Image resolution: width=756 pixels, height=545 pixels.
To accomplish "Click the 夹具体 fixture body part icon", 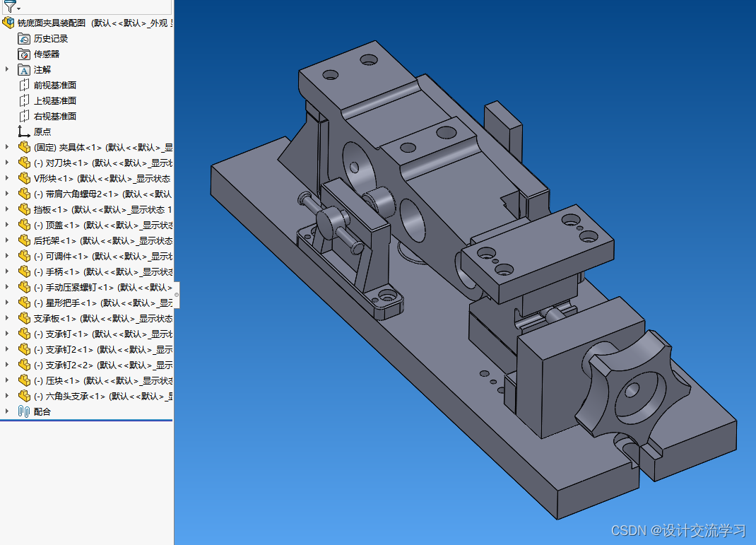I will (23, 146).
